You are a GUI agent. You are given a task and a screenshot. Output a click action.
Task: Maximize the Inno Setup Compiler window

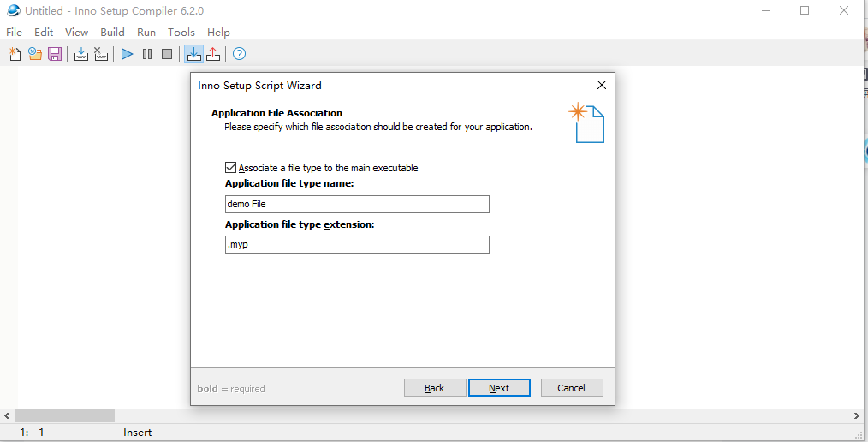[x=805, y=10]
